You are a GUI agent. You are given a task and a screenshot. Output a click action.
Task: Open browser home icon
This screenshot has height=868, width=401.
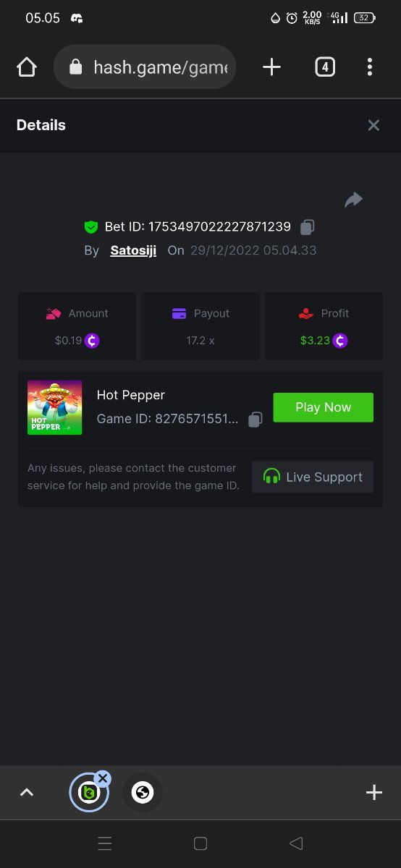[x=27, y=68]
